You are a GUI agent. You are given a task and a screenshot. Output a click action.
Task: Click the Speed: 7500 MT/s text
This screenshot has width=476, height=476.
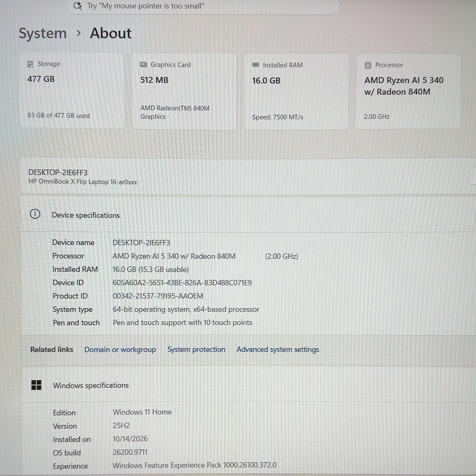pos(277,117)
